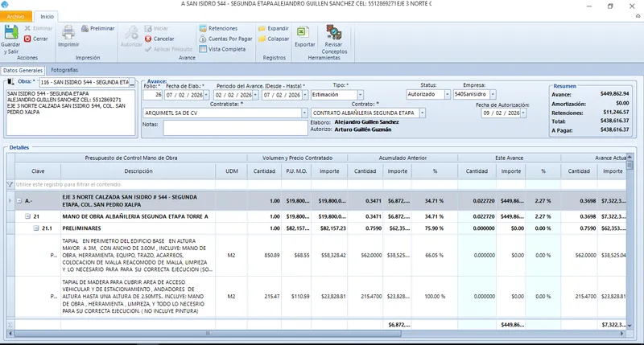Click the Exportar Excel icon
Screen dimensions: 644x345
coord(304,32)
